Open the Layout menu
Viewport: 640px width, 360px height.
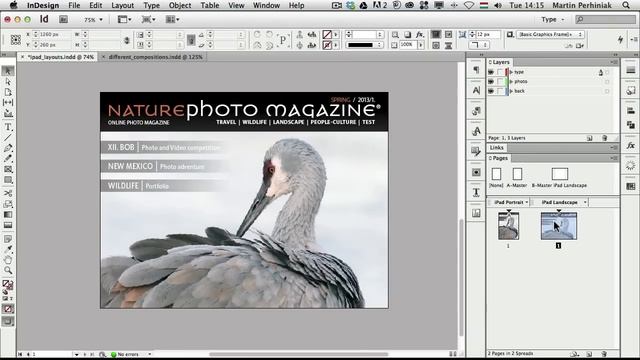[122, 5]
